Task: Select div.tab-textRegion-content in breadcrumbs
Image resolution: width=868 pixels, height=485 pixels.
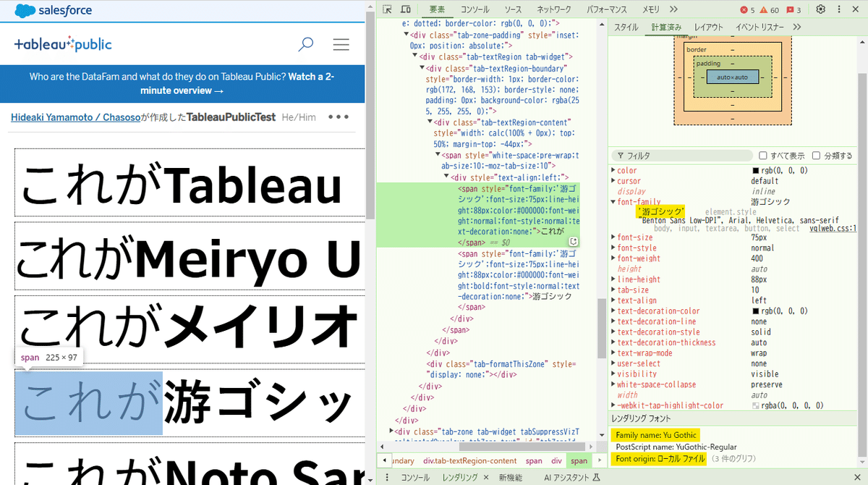Action: (470, 460)
